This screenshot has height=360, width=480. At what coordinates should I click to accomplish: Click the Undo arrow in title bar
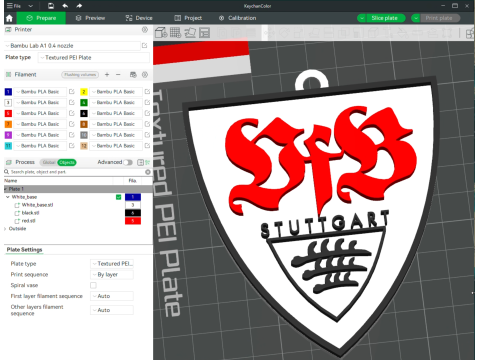pos(65,6)
